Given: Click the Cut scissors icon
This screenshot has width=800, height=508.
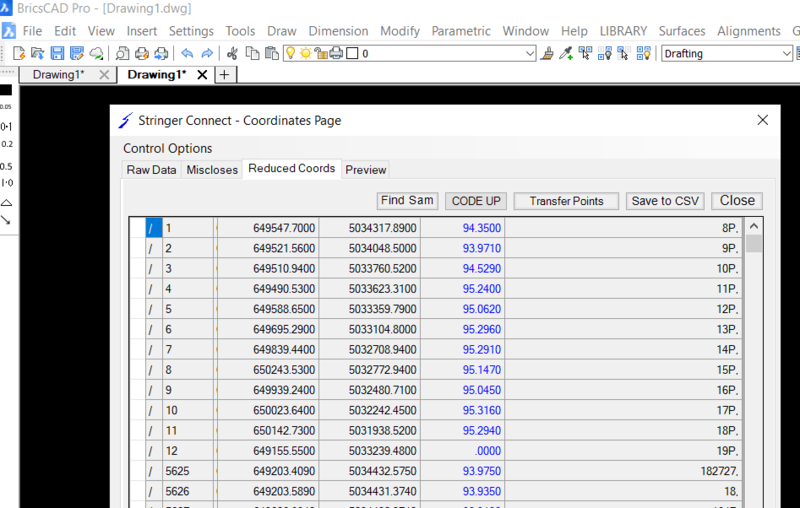Looking at the screenshot, I should tap(233, 53).
